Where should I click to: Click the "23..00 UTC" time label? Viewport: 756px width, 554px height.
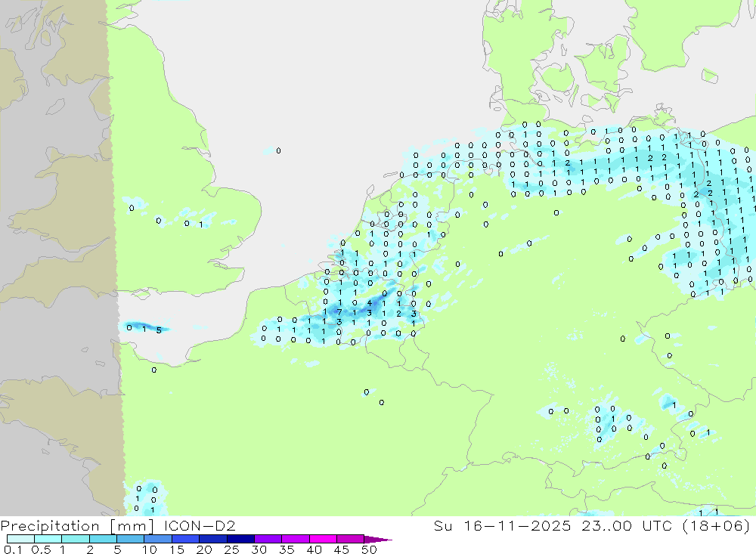tap(627, 525)
